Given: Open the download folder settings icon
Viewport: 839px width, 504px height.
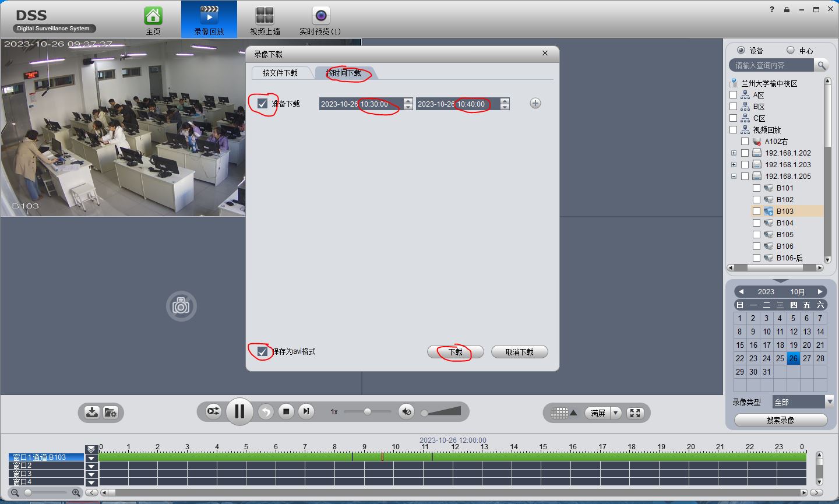Looking at the screenshot, I should (x=111, y=413).
